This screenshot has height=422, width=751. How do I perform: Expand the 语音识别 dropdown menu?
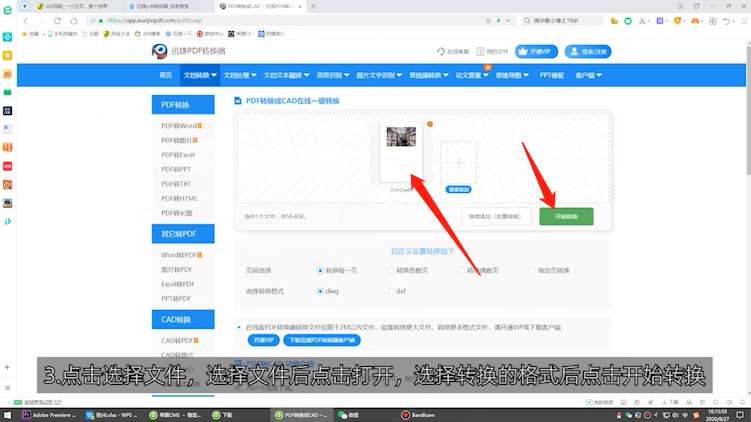point(333,75)
